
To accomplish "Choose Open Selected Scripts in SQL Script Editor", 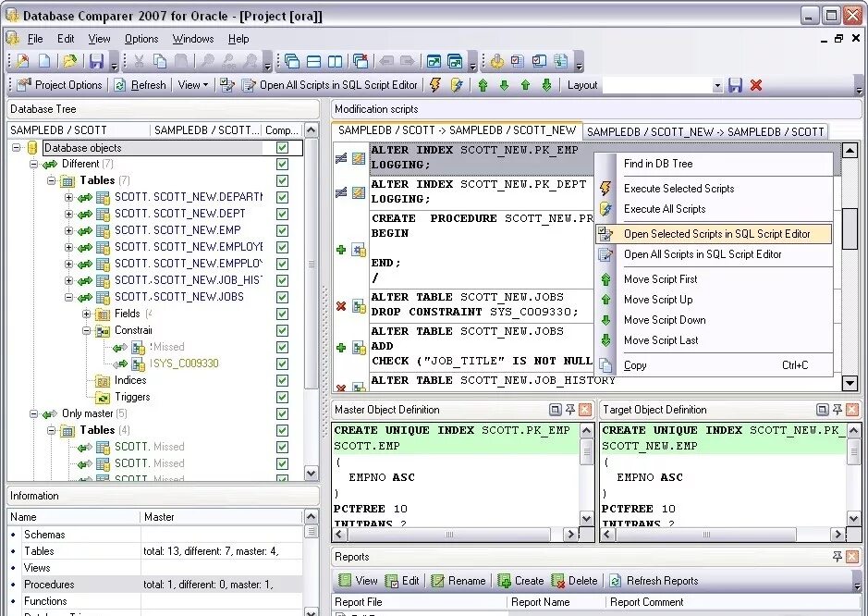I will tap(714, 234).
